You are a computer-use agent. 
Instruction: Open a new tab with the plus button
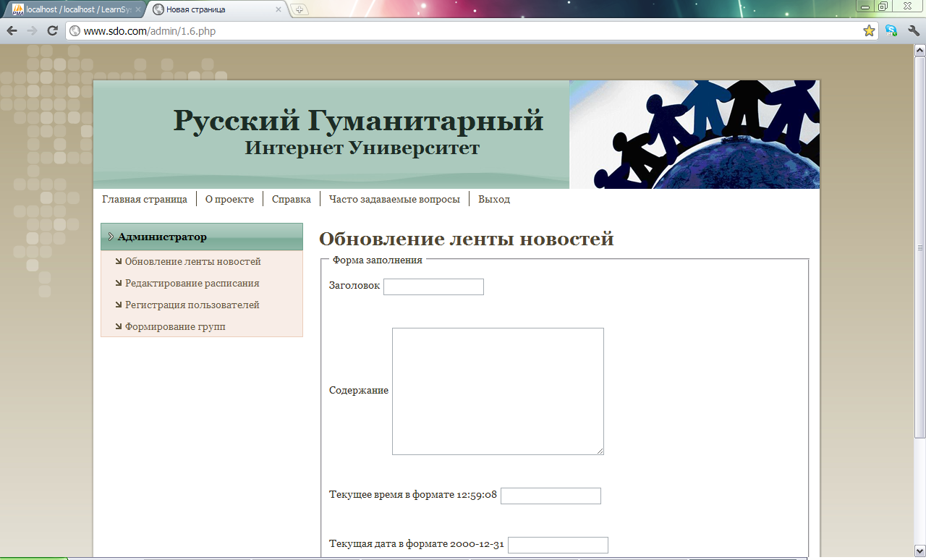300,9
